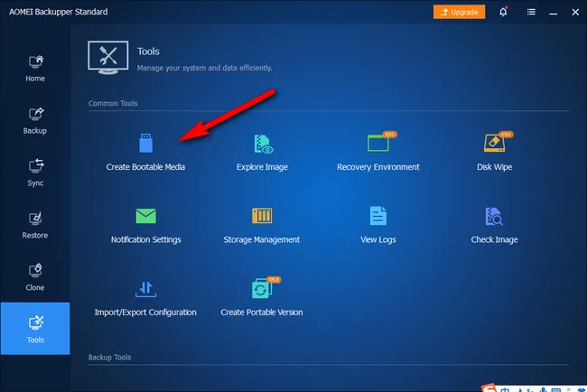Open the notifications bell

pyautogui.click(x=503, y=12)
